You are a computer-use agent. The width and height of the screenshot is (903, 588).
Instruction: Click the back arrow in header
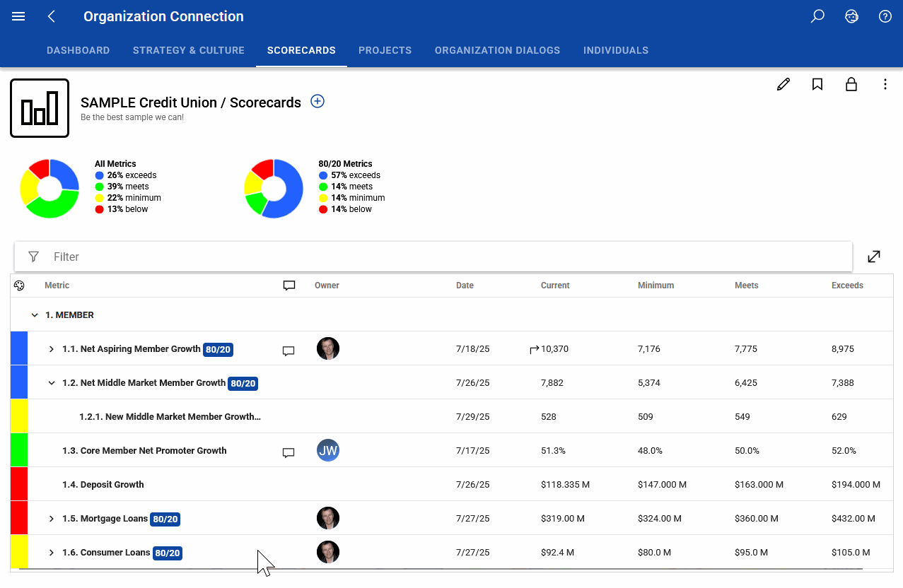point(52,16)
